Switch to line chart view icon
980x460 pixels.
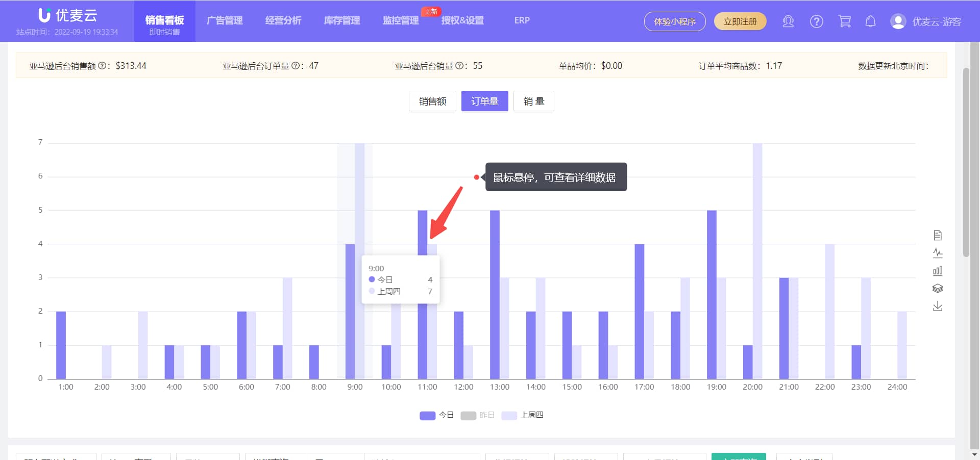click(x=938, y=252)
